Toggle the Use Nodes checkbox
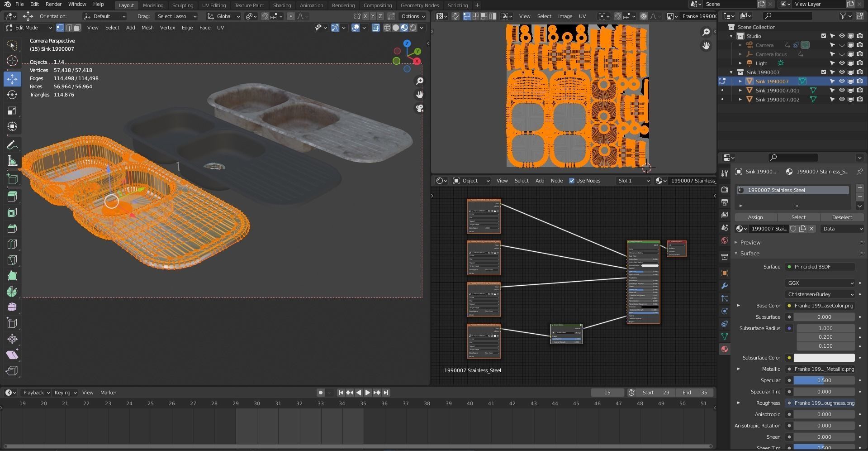 click(572, 181)
